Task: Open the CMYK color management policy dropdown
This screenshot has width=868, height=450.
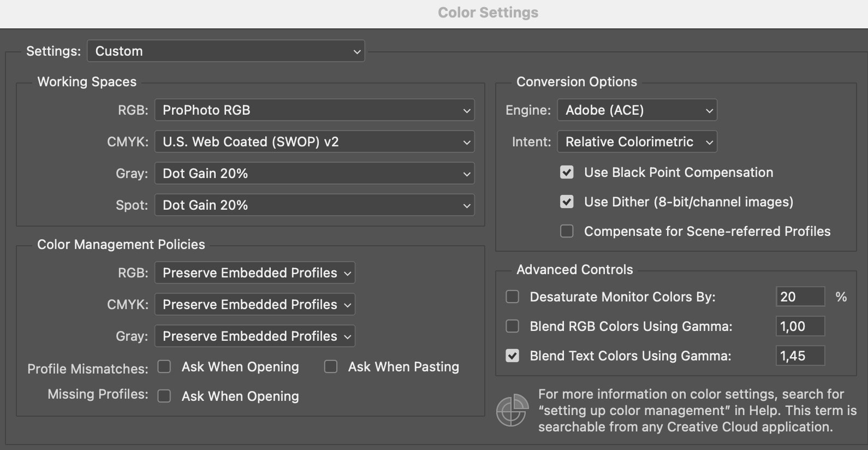Action: pyautogui.click(x=254, y=305)
